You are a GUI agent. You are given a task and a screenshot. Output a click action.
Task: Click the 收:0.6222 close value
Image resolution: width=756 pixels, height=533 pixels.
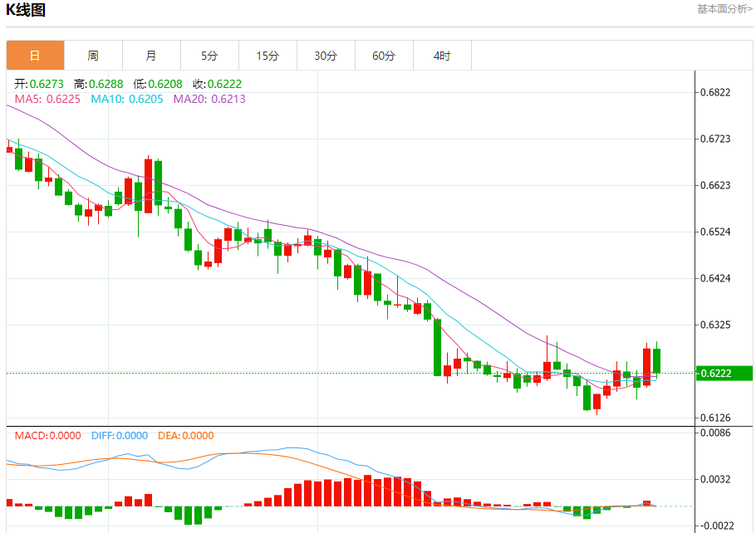pos(218,84)
